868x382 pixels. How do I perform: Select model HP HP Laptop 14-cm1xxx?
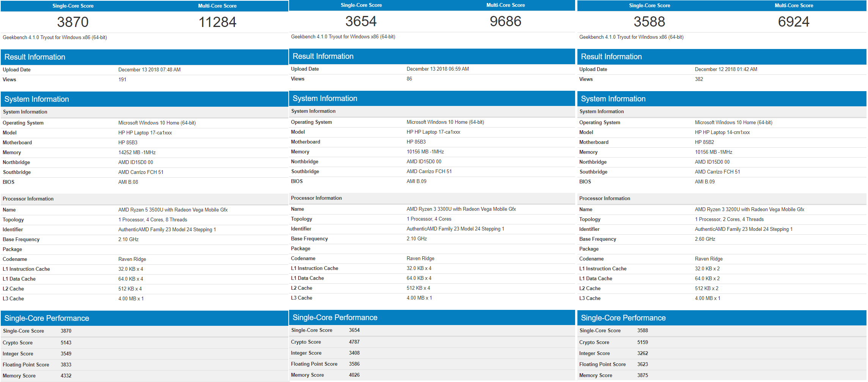pos(722,132)
